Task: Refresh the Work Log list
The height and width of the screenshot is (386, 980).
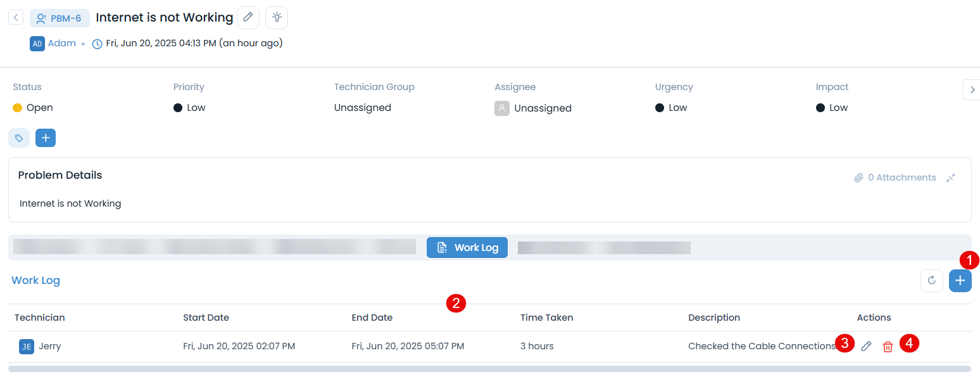Action: tap(931, 281)
